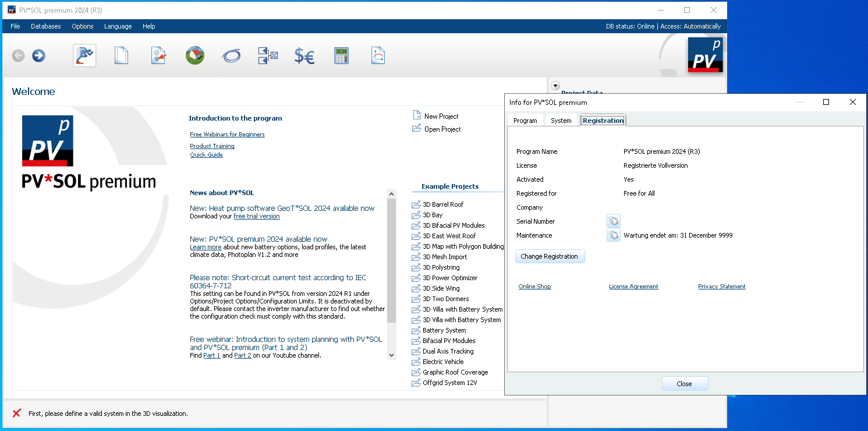Open the File menu
The image size is (868, 431).
tap(15, 26)
